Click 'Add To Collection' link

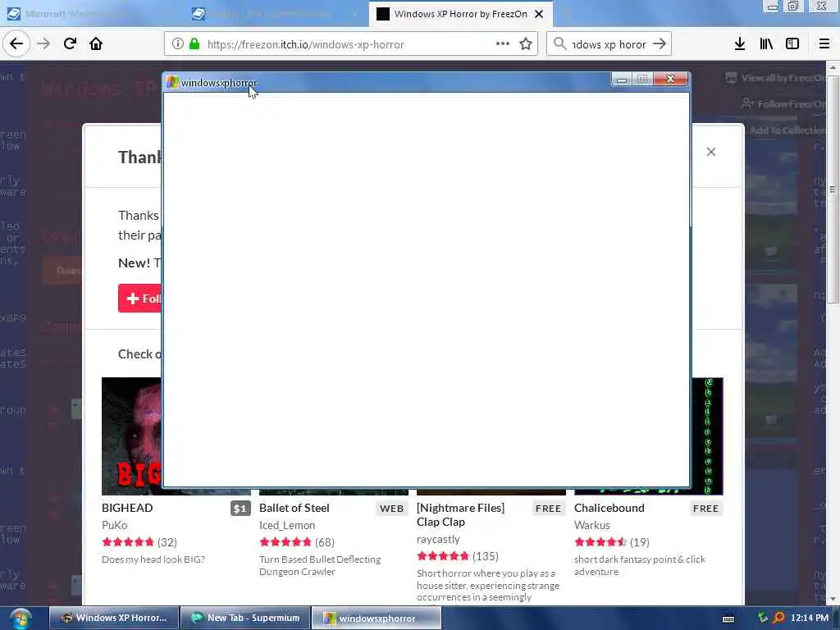point(787,130)
